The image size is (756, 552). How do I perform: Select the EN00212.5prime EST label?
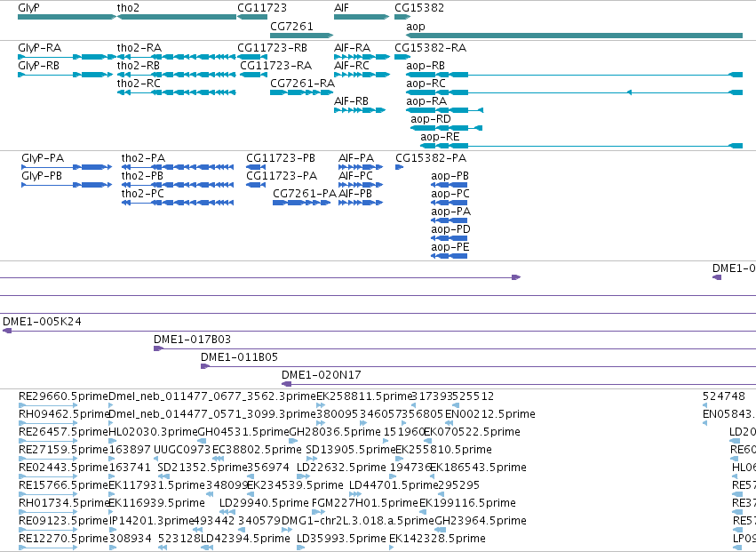point(489,414)
